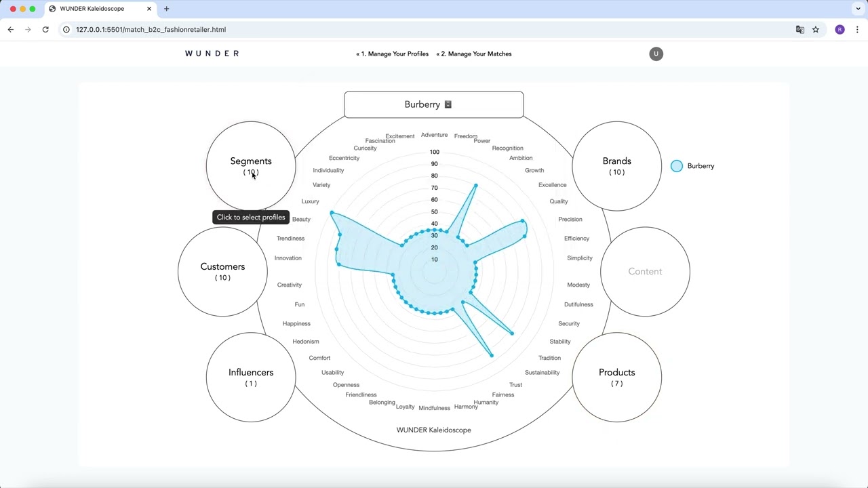
Task: Bookmark this page with star icon
Action: click(816, 29)
